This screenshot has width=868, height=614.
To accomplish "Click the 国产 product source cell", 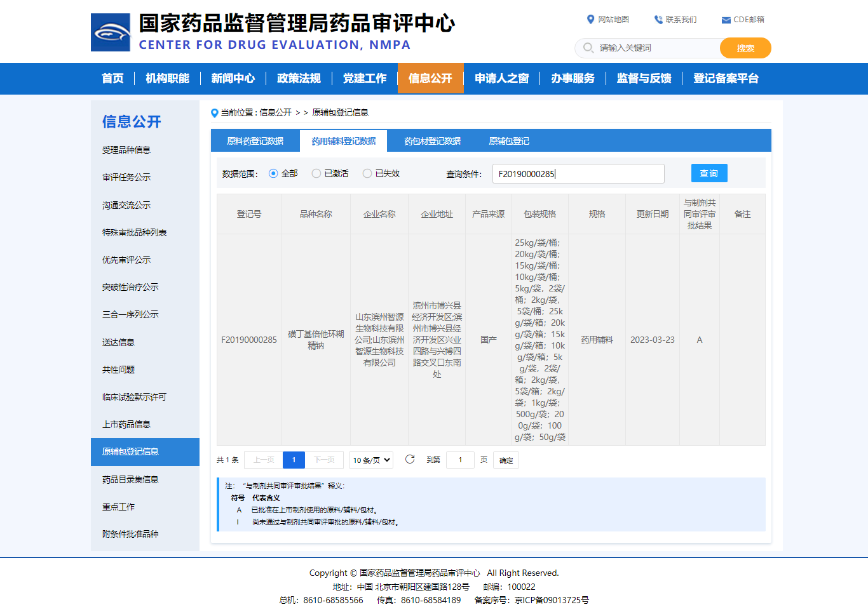I will pyautogui.click(x=489, y=340).
